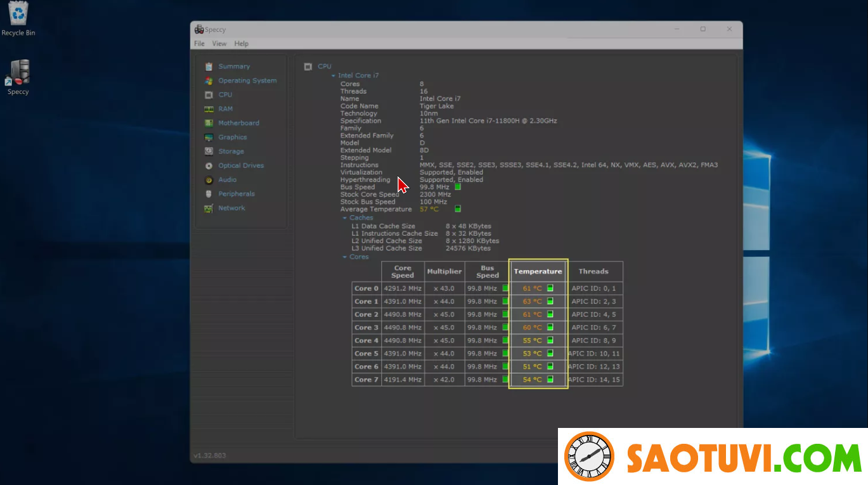
Task: Click the L3 cache value 24576 KBytes
Action: click(x=469, y=249)
